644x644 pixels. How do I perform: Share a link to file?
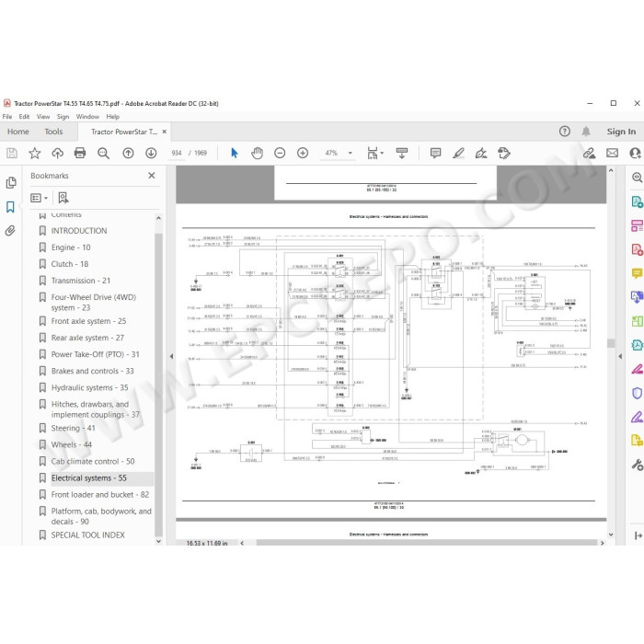click(590, 154)
